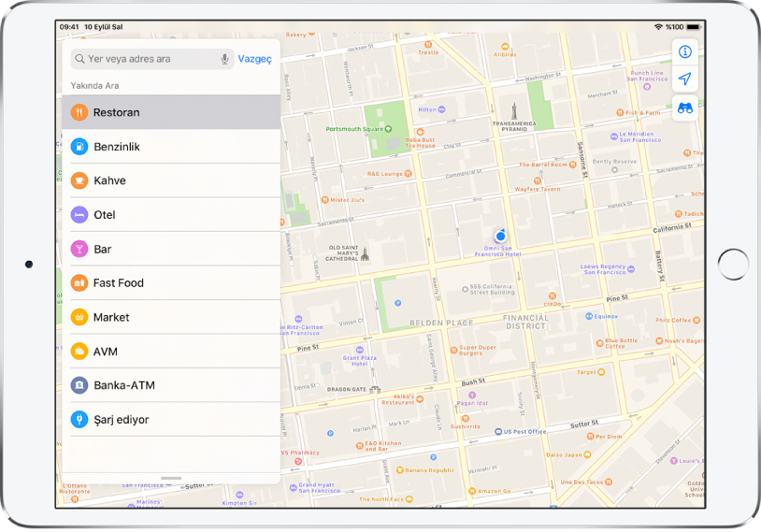The height and width of the screenshot is (532, 761).
Task: Tap the 'FINANCIAL DISTRICT' map label
Action: point(525,322)
